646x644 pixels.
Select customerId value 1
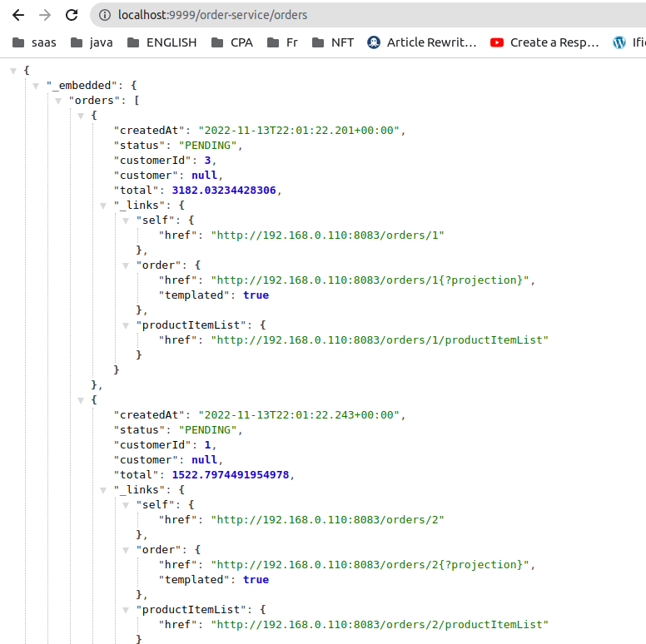pyautogui.click(x=207, y=444)
